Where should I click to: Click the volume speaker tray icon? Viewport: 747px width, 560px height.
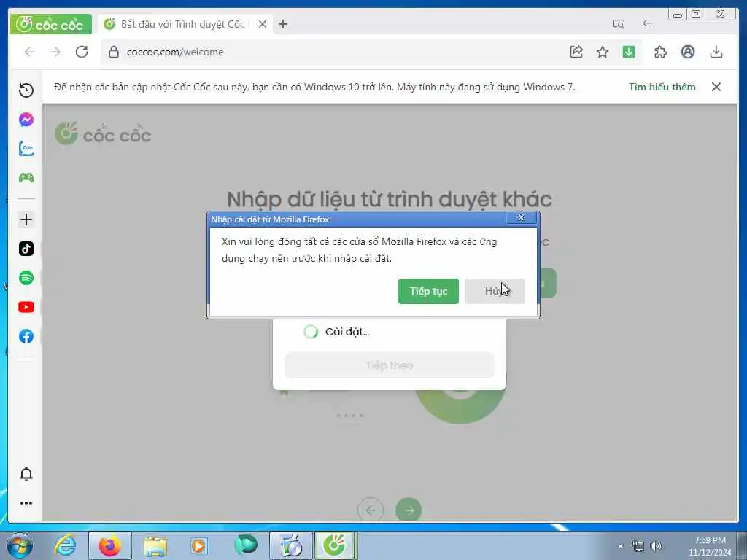coord(656,546)
